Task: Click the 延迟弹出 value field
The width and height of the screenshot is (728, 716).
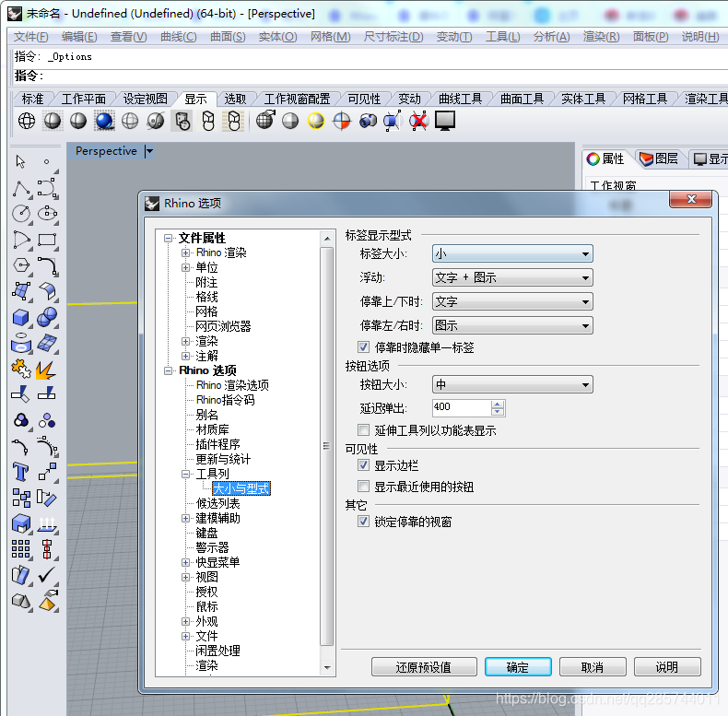Action: click(x=462, y=407)
